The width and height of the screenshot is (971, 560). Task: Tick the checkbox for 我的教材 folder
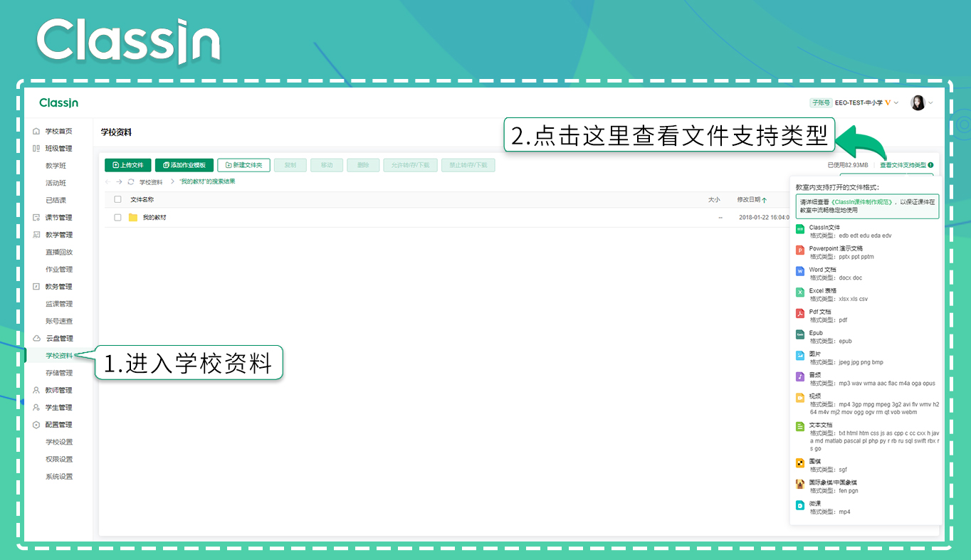[118, 218]
